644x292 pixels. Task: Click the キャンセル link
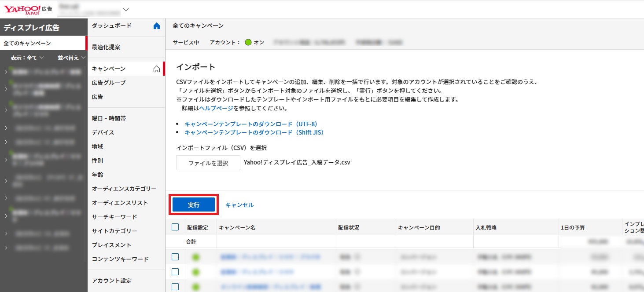[x=239, y=205]
